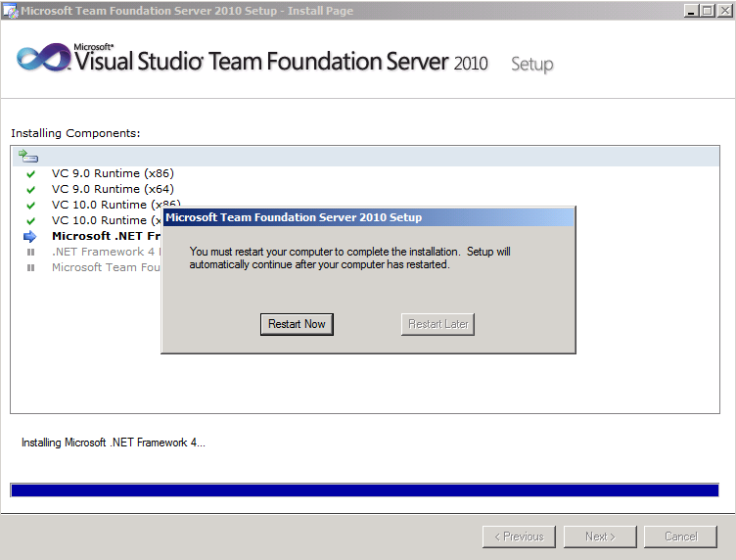Click the restart required message text
Image resolution: width=736 pixels, height=560 pixels.
click(349, 258)
